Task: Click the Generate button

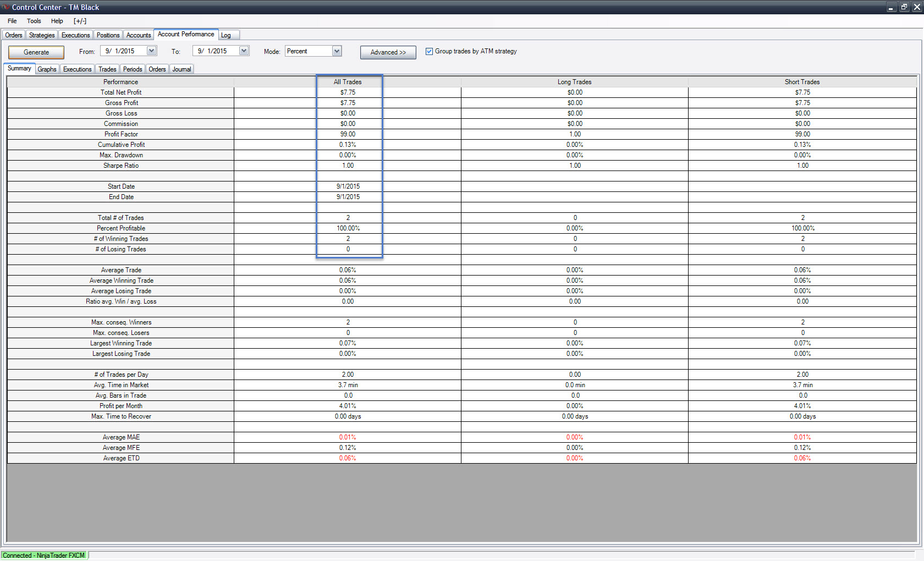Action: click(36, 52)
